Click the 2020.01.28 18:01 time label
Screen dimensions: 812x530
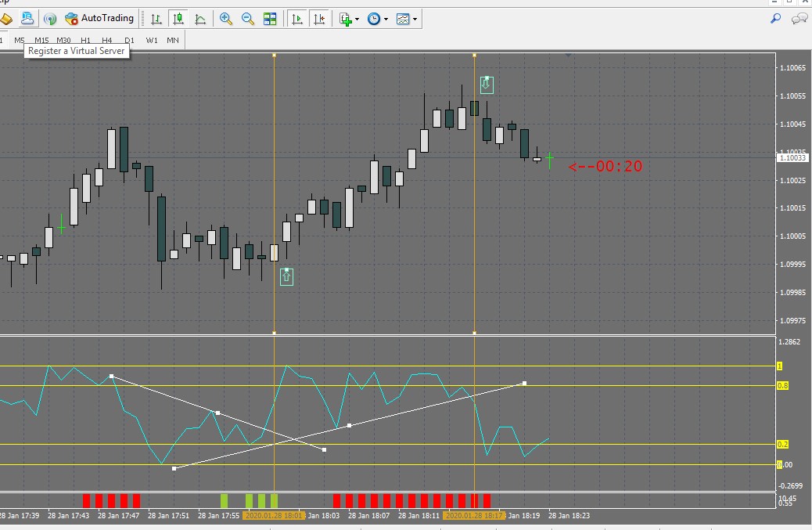tap(274, 515)
